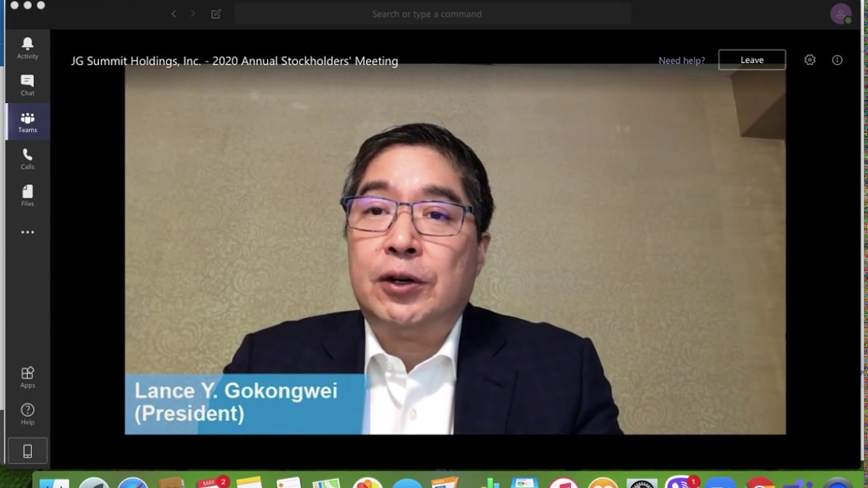Open the Chat section
Viewport: 868px width, 488px height.
click(28, 85)
